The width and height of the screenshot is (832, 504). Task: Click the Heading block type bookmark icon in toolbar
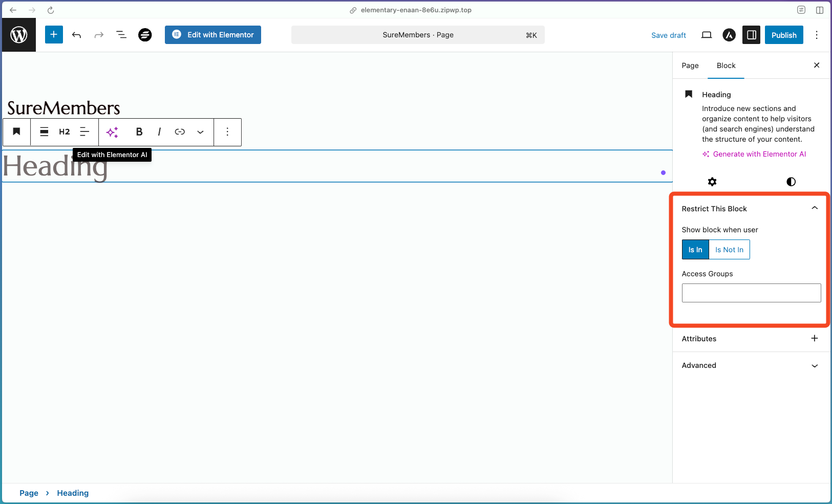pos(16,132)
